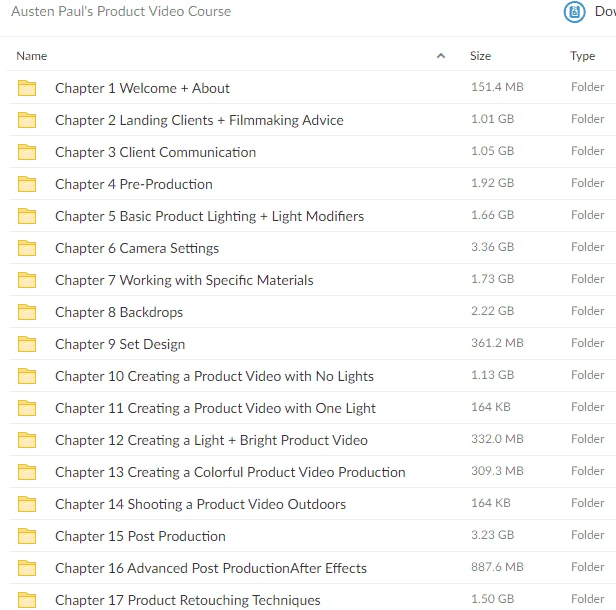Viewport: 616px width, 610px height.
Task: Click the 1.73 GB size value
Action: tap(492, 279)
